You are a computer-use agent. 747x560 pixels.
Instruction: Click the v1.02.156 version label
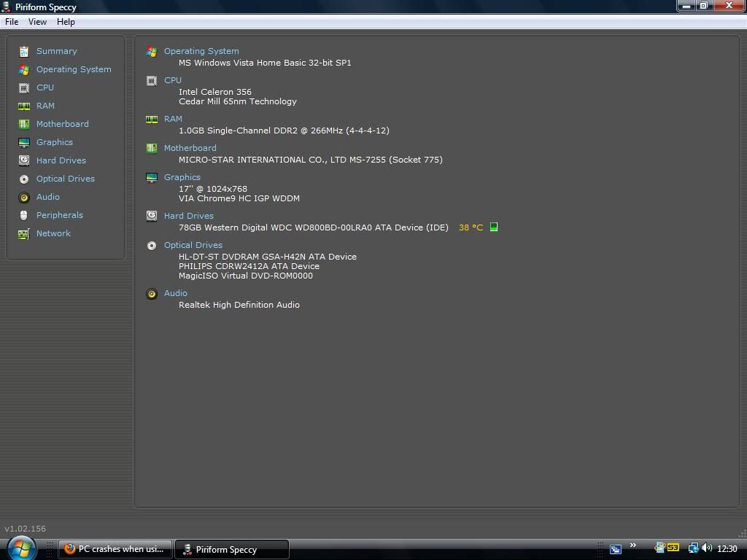pyautogui.click(x=26, y=529)
